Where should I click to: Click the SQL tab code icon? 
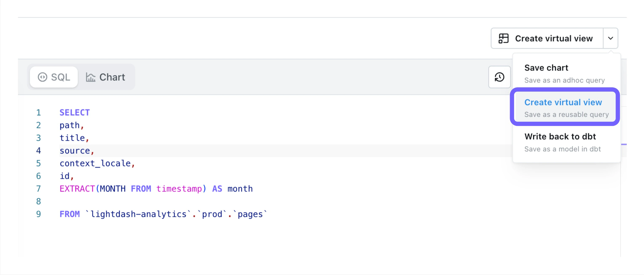point(42,77)
